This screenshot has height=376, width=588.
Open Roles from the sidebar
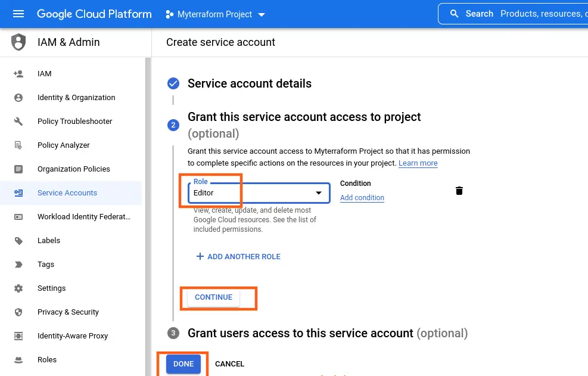20,359
